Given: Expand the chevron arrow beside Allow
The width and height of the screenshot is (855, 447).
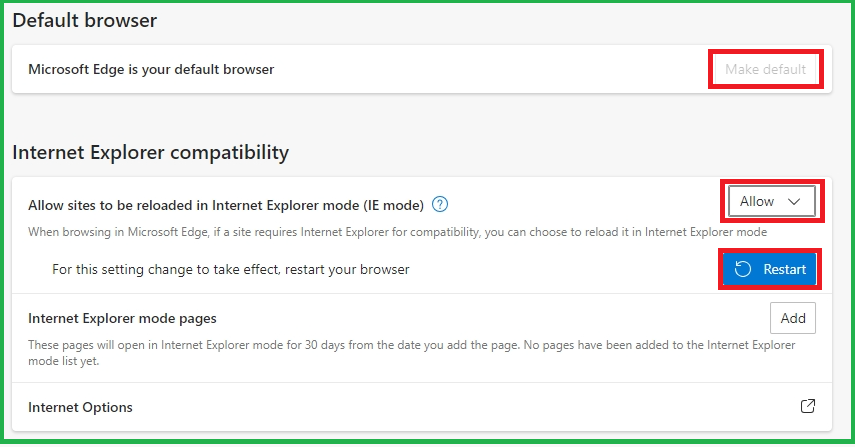Looking at the screenshot, I should [795, 202].
